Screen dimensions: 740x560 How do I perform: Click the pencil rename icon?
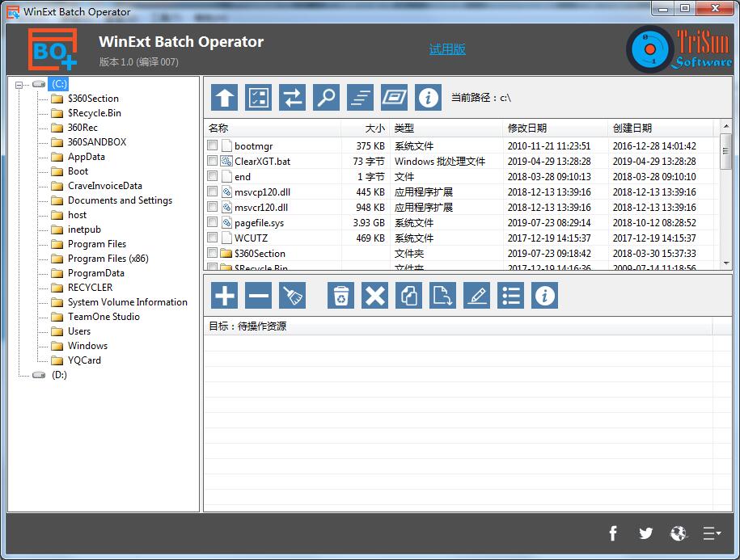pos(476,296)
